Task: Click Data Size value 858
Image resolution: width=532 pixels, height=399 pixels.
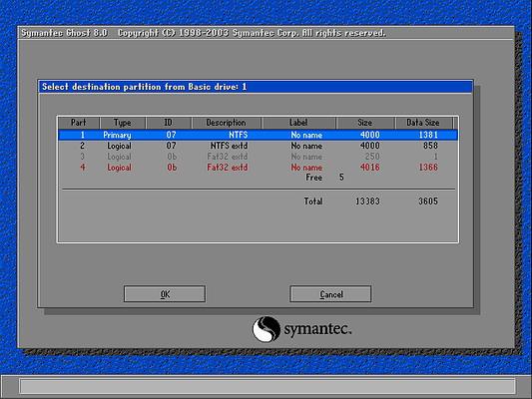Action: pos(430,146)
